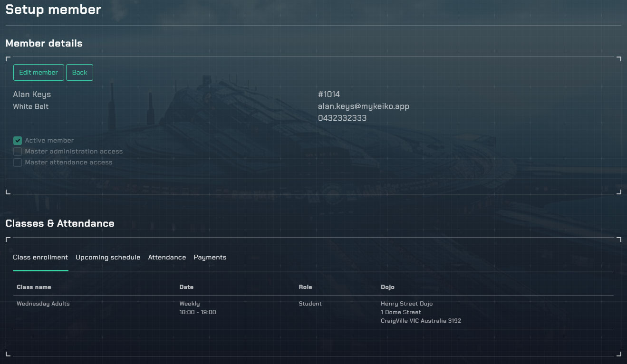
Task: Click the Henry Street Dojo name
Action: click(x=406, y=304)
